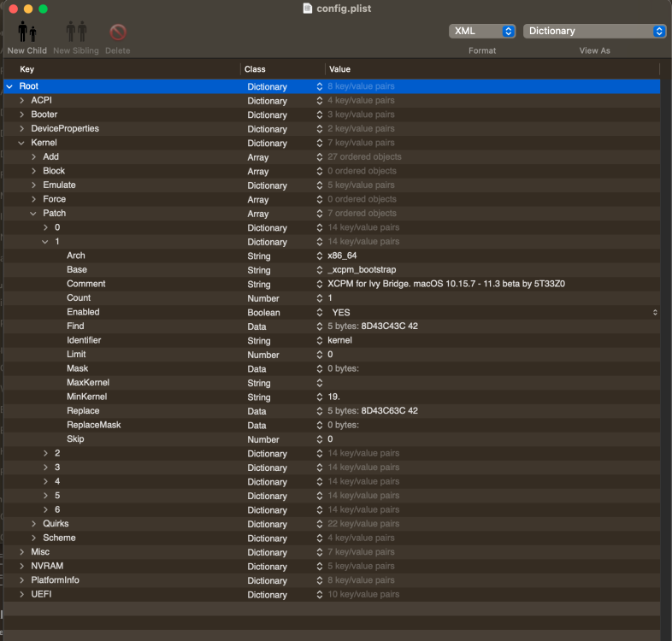Expand the Booter node
Screen dimensions: 672x641
coord(21,115)
